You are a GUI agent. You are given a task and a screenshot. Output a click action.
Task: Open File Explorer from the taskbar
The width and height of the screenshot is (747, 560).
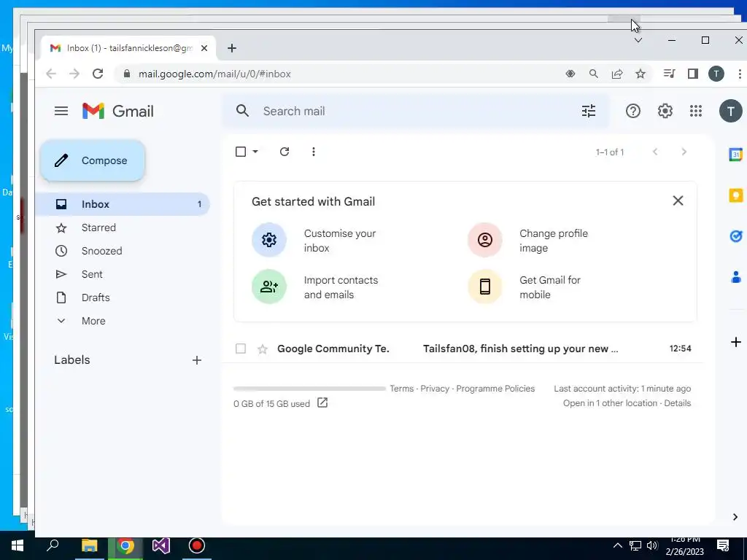coord(90,545)
